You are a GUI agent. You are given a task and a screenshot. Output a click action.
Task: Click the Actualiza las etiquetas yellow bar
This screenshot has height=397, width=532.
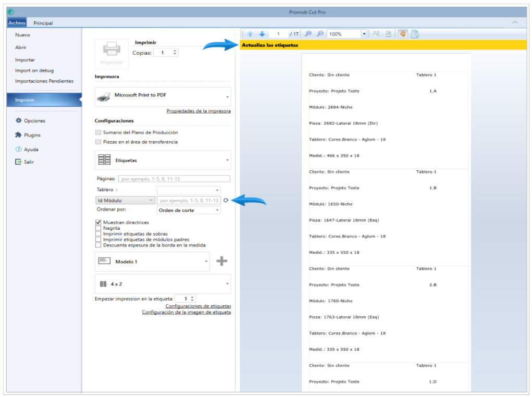[x=383, y=45]
